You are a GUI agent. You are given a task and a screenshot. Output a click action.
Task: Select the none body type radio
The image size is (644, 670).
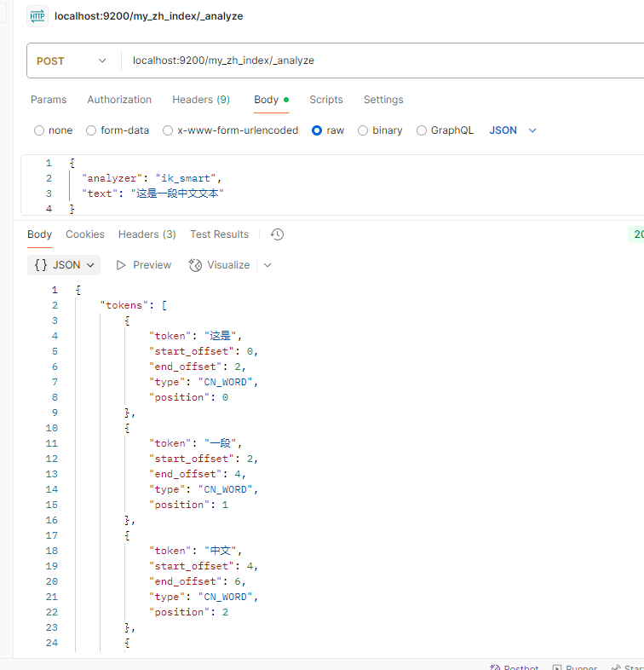pyautogui.click(x=39, y=130)
